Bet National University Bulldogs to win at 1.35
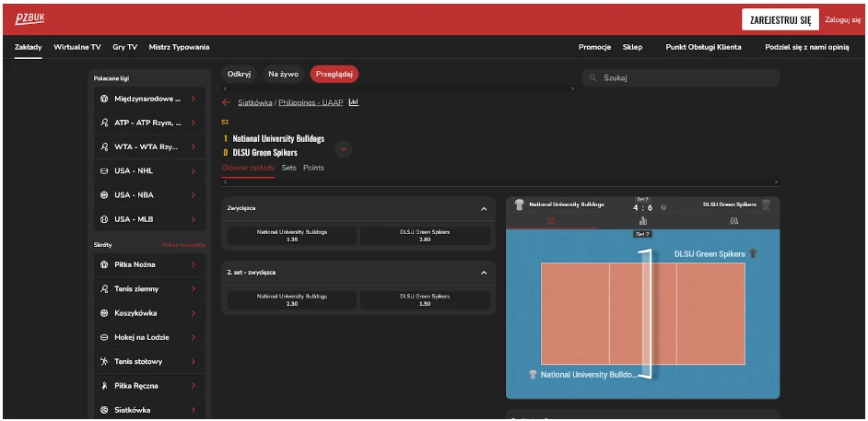868x421 pixels. point(292,236)
